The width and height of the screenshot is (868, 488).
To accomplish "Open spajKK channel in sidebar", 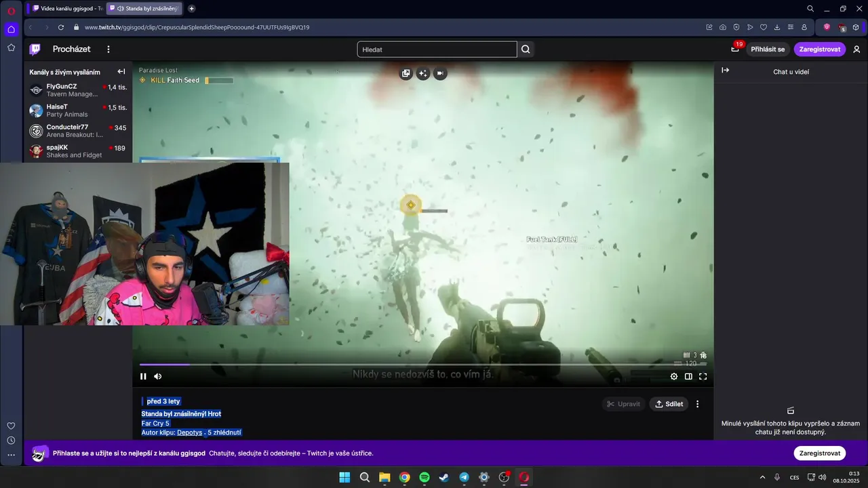I will pos(78,151).
